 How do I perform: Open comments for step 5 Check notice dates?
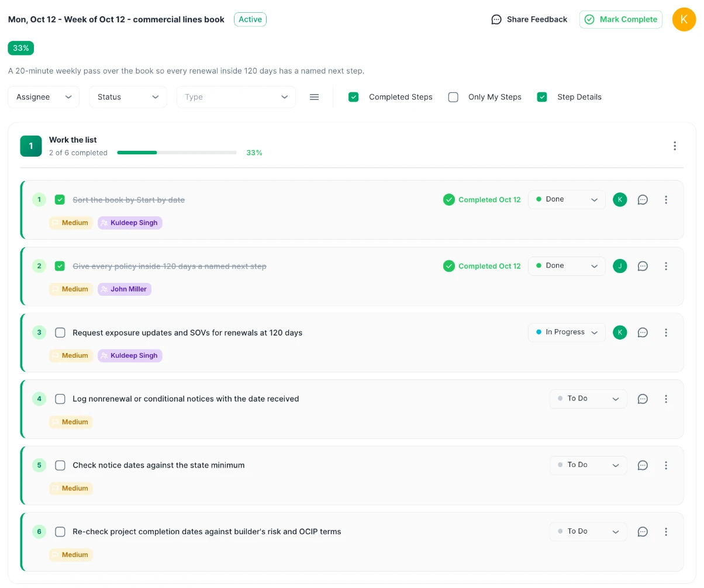pyautogui.click(x=643, y=465)
